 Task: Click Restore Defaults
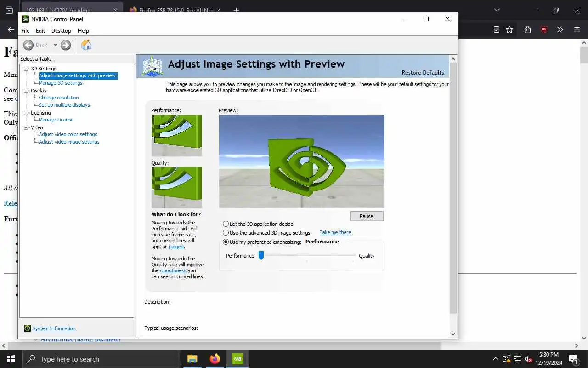coord(423,73)
